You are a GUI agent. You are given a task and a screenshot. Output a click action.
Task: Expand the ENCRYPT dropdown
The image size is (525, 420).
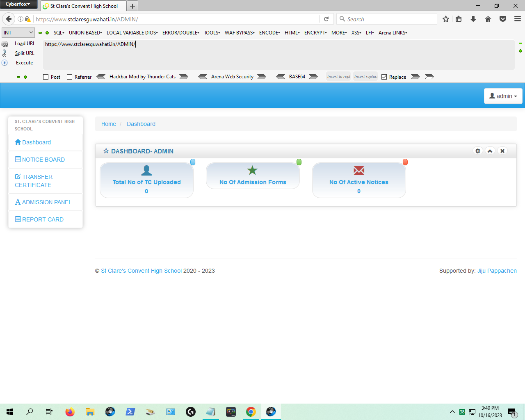[315, 32]
